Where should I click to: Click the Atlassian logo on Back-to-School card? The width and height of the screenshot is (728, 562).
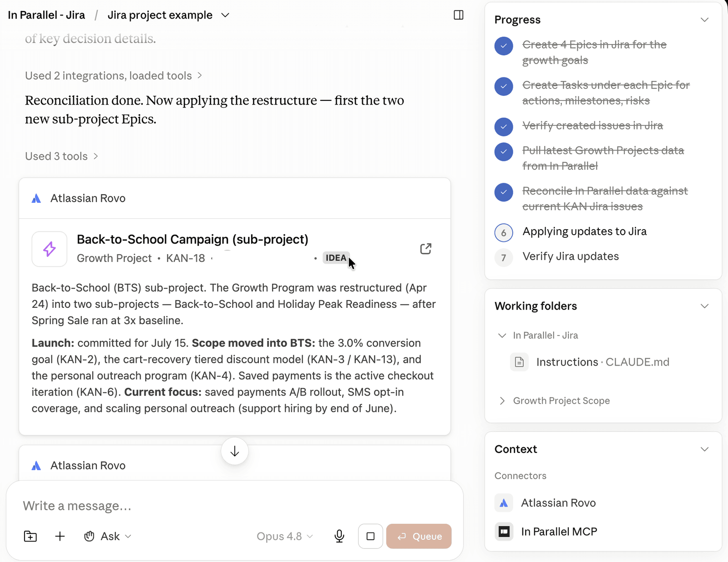[36, 198]
